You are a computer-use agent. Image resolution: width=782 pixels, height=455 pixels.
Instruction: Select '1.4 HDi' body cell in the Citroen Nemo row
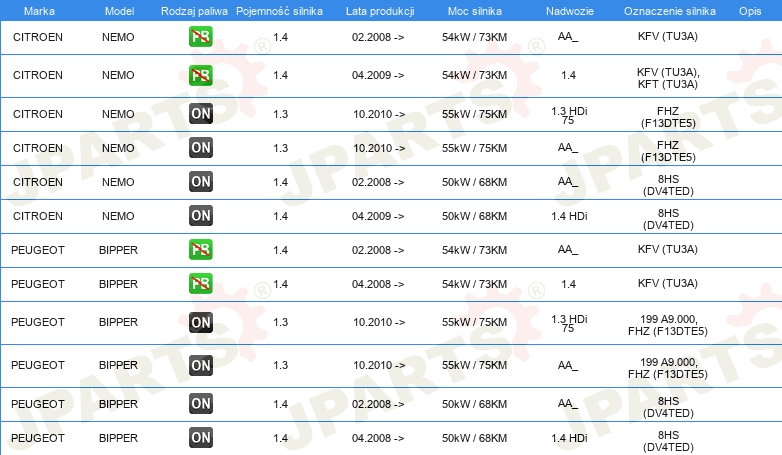click(569, 216)
